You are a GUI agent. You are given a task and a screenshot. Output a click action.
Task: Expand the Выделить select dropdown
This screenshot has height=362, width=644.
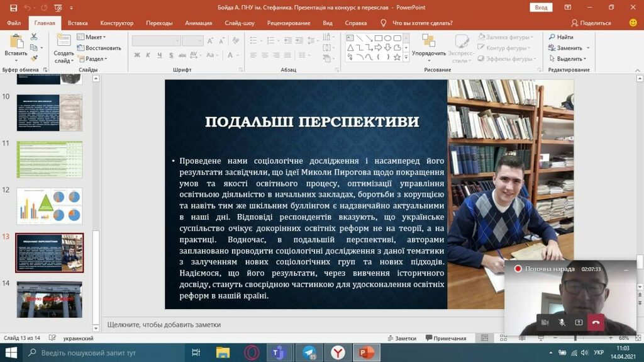point(569,59)
